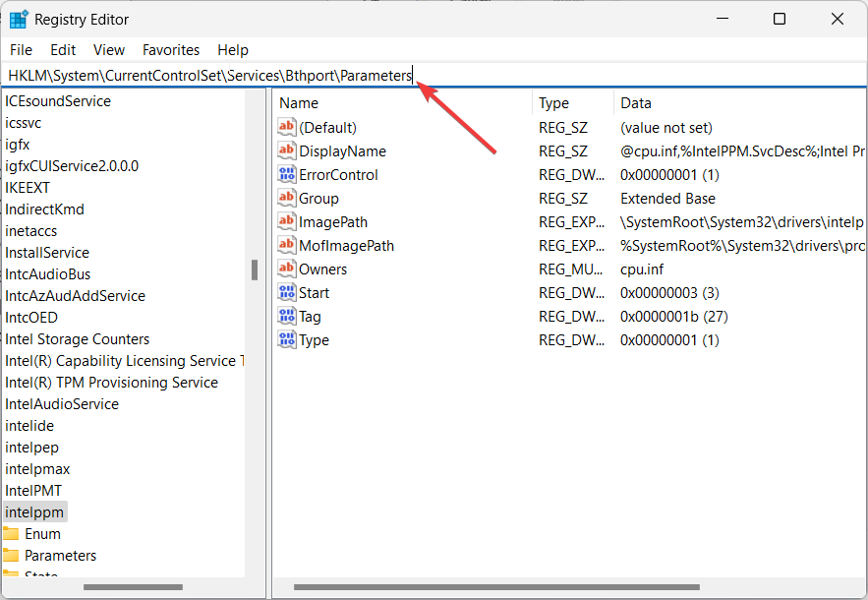Click into the registry path address bar
Screen dimensions: 868x600
434,76
